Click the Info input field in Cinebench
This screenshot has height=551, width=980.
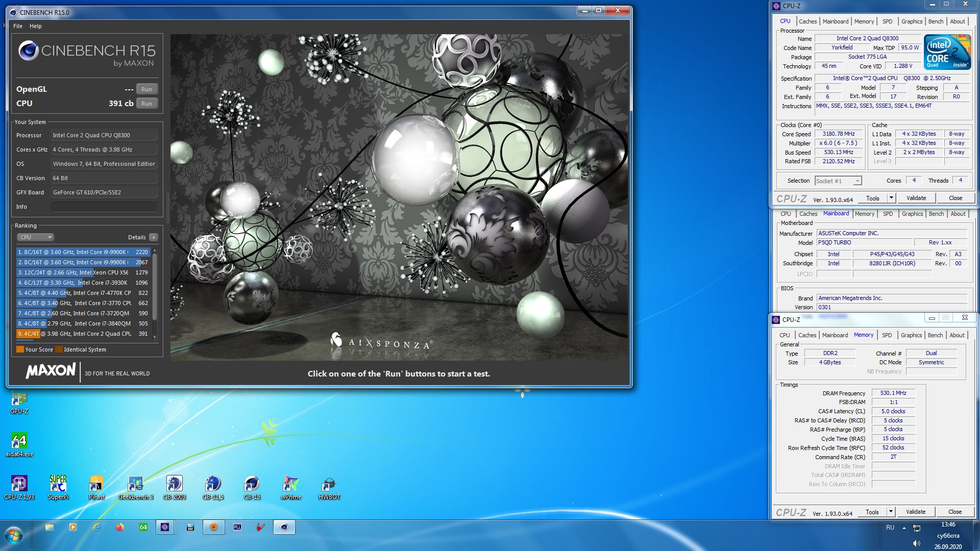104,207
